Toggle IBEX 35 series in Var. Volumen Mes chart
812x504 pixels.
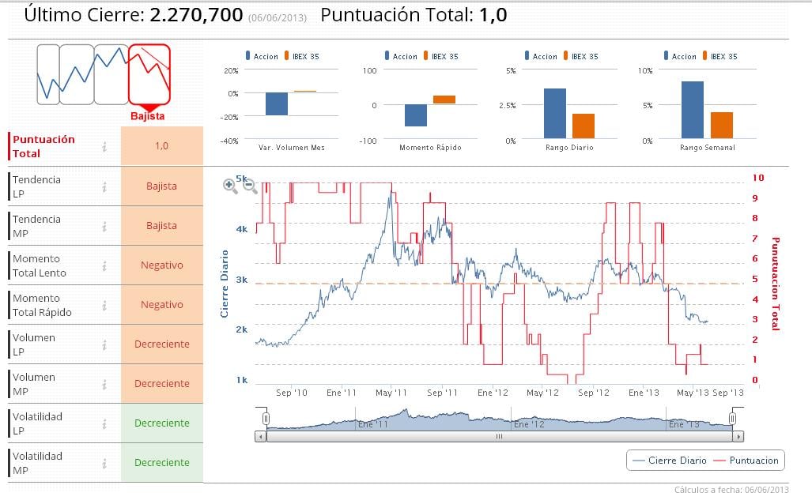pyautogui.click(x=301, y=56)
